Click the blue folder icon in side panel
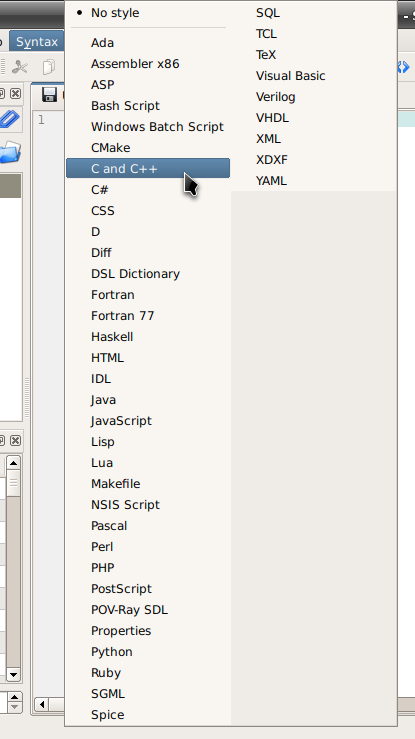Viewport: 415px width, 739px height. click(x=10, y=153)
